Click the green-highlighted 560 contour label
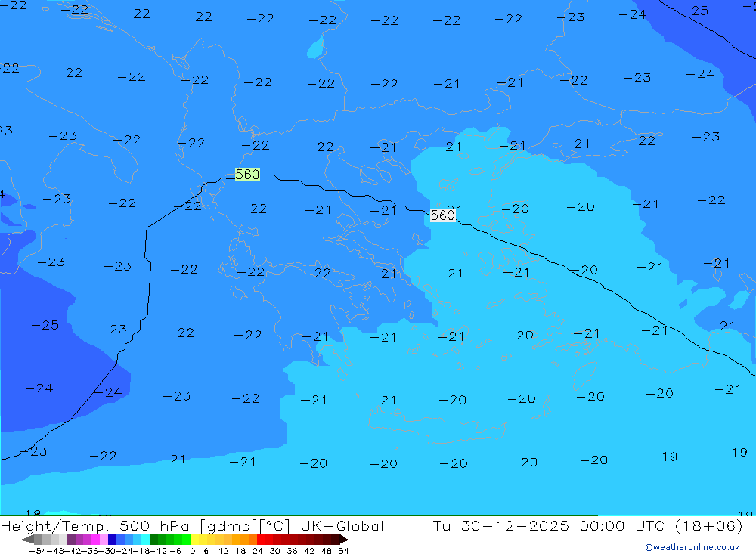Image resolution: width=756 pixels, height=554 pixels. click(x=247, y=174)
